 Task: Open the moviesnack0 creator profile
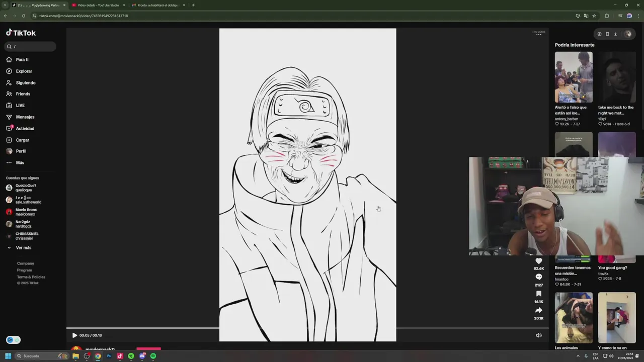(100, 349)
